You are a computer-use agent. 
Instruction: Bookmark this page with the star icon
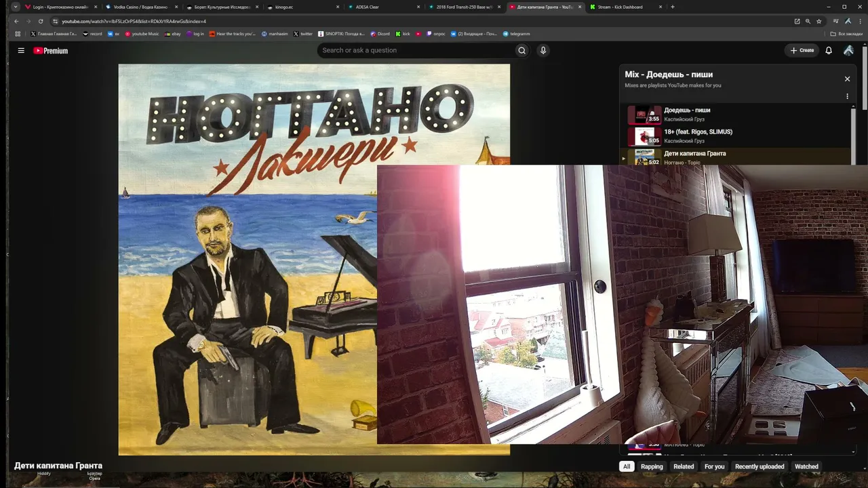click(x=818, y=21)
